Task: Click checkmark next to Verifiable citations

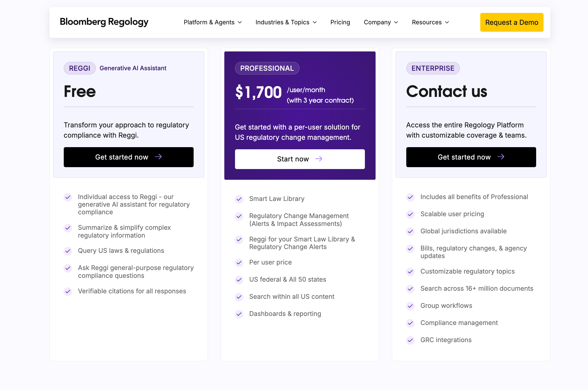Action: click(68, 291)
